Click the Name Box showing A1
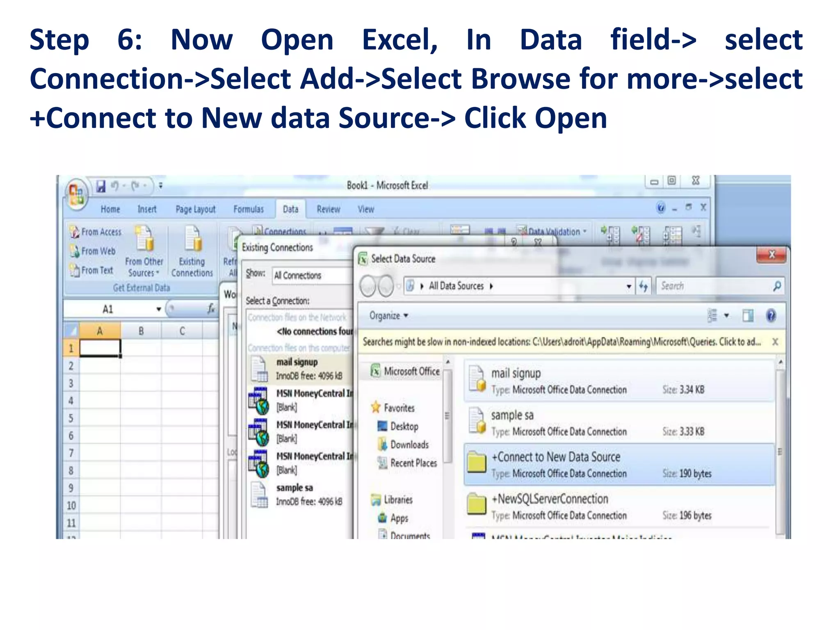 click(x=109, y=309)
